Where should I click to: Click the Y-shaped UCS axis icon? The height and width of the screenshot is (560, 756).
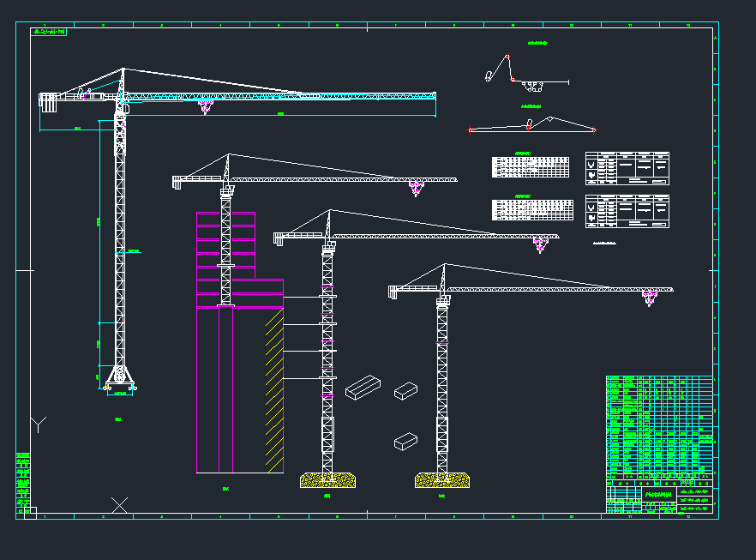38,423
